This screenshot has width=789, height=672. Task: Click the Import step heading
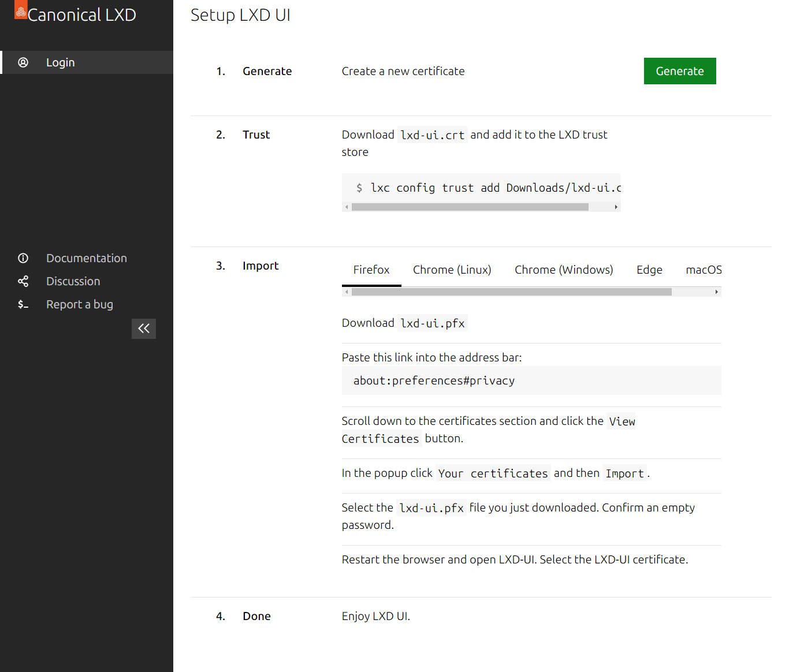(x=260, y=266)
